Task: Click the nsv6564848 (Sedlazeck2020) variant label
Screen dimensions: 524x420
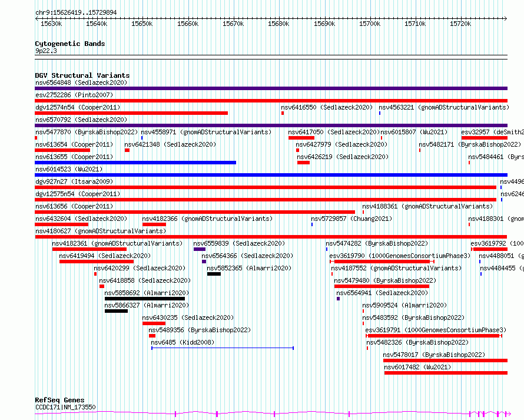Action: click(x=81, y=82)
